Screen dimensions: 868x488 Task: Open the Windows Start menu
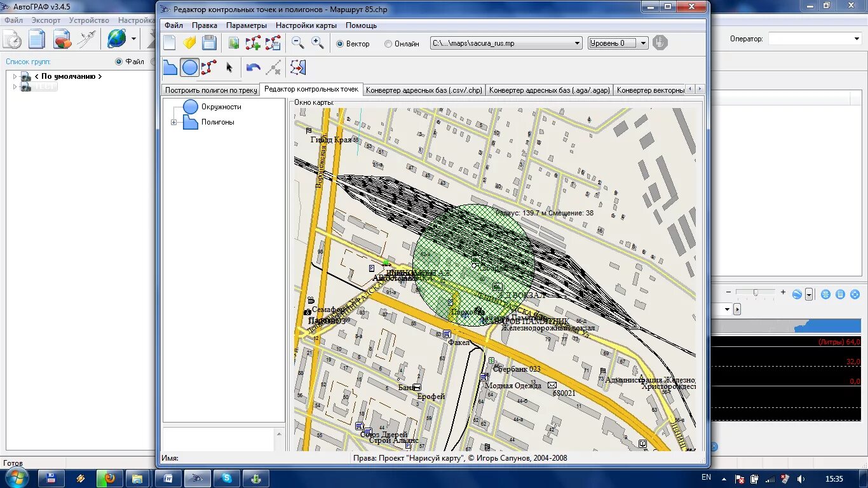(x=17, y=478)
